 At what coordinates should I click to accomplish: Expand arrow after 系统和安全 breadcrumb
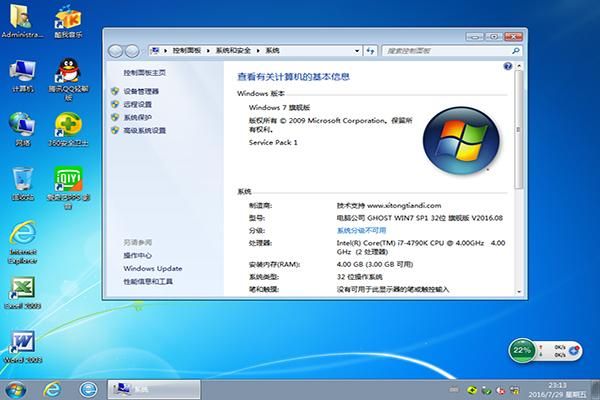[258, 51]
